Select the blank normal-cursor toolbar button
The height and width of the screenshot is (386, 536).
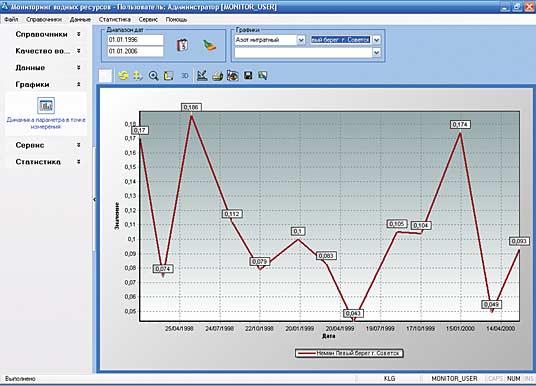click(105, 76)
